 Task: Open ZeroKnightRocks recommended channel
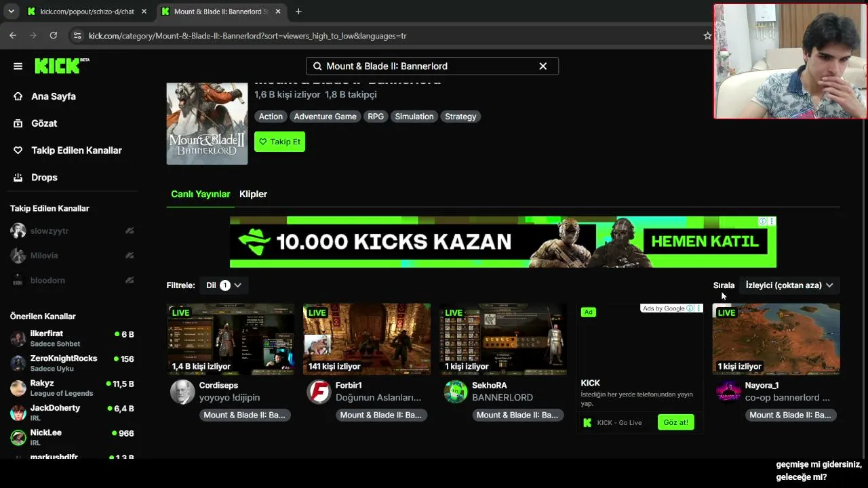(x=72, y=363)
